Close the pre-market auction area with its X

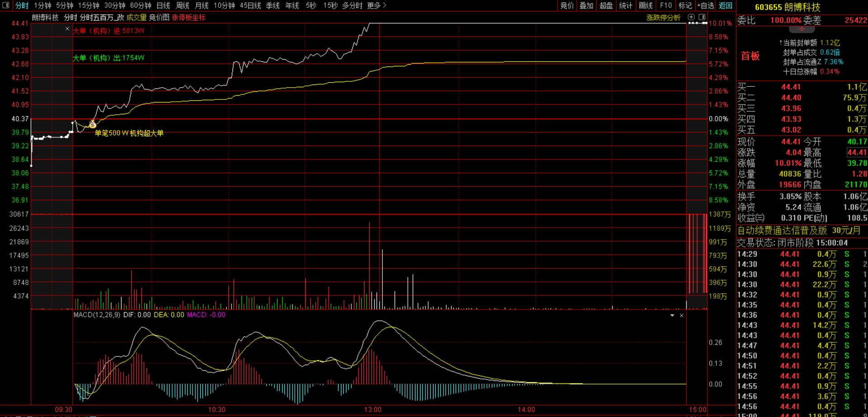pyautogui.click(x=67, y=29)
